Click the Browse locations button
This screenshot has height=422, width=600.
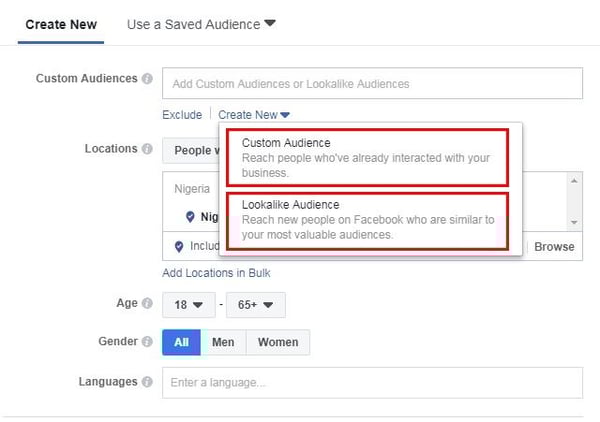(554, 247)
